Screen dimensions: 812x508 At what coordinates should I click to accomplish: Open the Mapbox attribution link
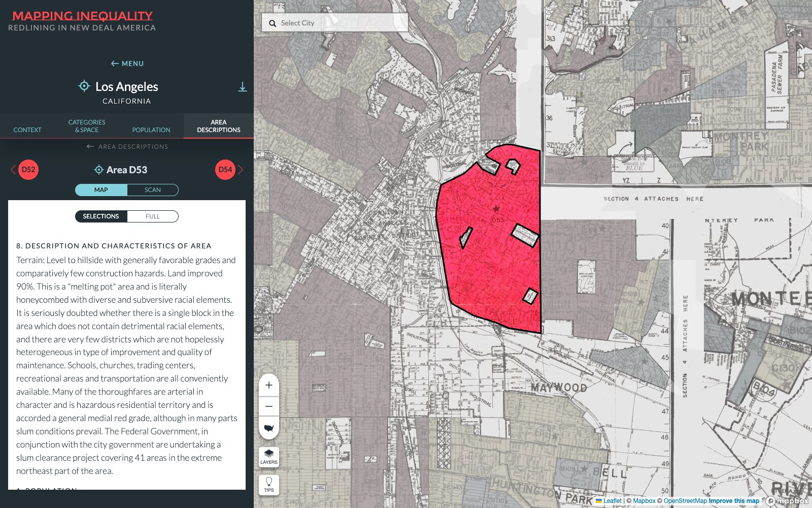(x=644, y=501)
